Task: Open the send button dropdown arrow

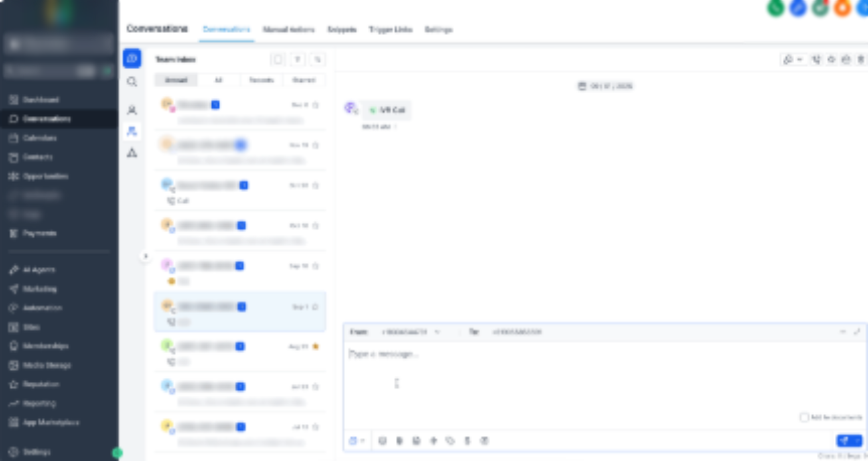Action: (858, 441)
